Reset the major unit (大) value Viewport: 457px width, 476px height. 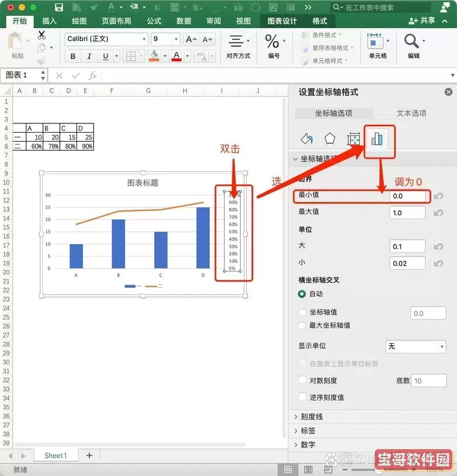point(439,246)
